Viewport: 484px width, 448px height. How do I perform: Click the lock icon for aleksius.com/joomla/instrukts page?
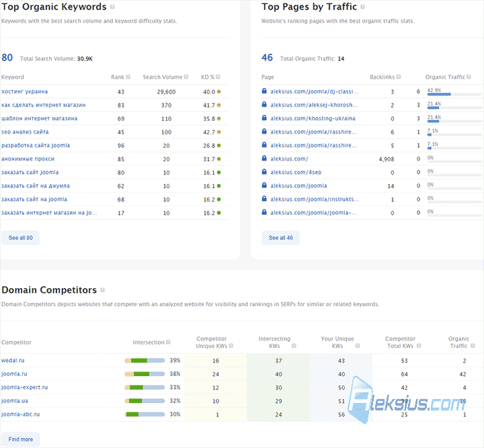tap(264, 199)
